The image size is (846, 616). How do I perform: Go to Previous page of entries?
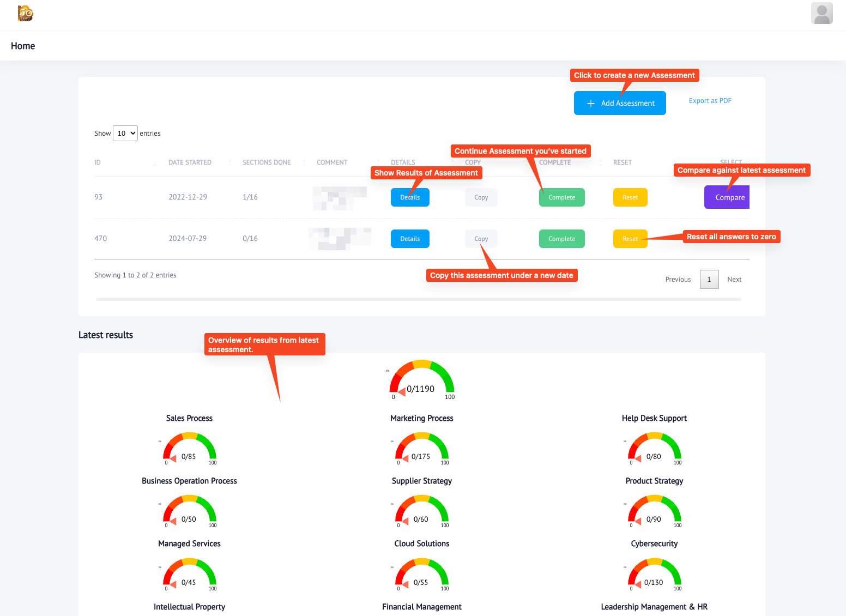(x=678, y=280)
